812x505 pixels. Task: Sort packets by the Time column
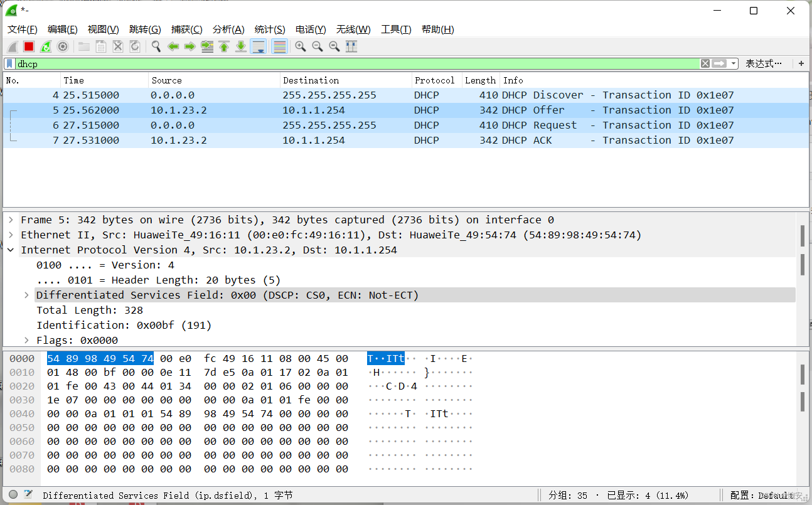(105, 80)
